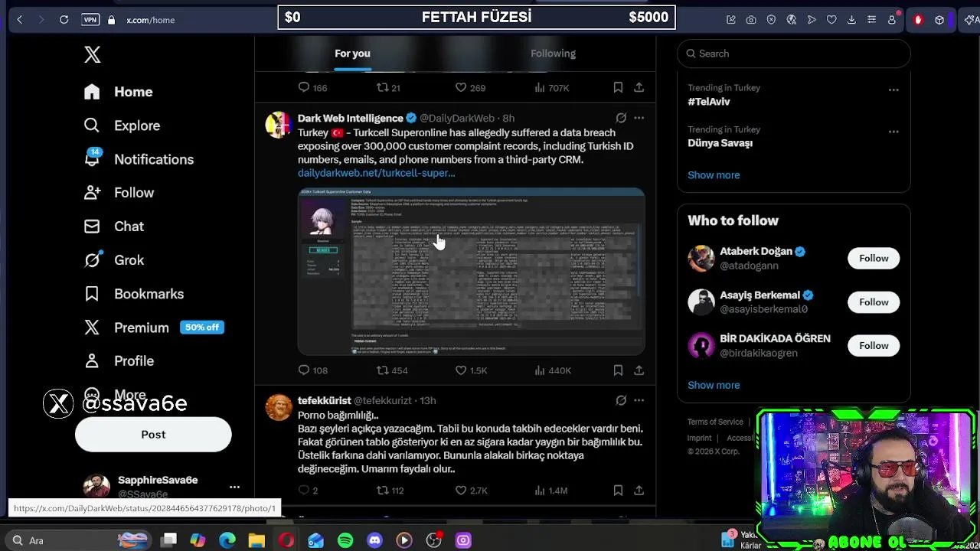Open Profile from the sidebar
The height and width of the screenshot is (551, 980).
point(119,361)
